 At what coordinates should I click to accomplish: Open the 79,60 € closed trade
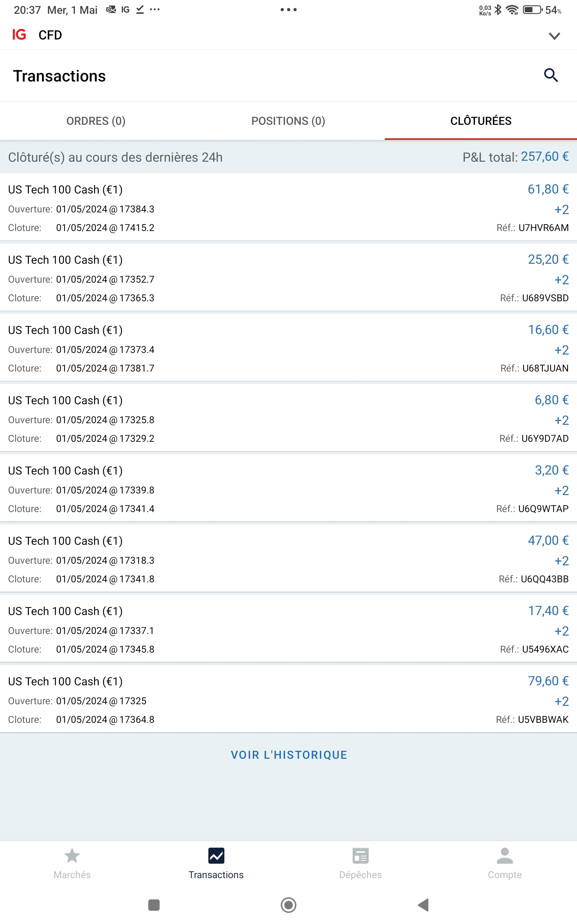(288, 700)
